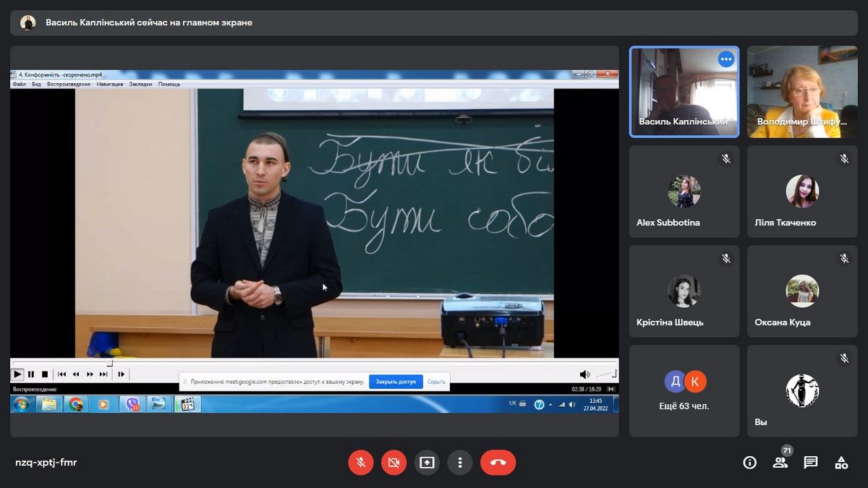Click the 'Скрыть' link in sharing bar
868x488 pixels.
pos(436,382)
